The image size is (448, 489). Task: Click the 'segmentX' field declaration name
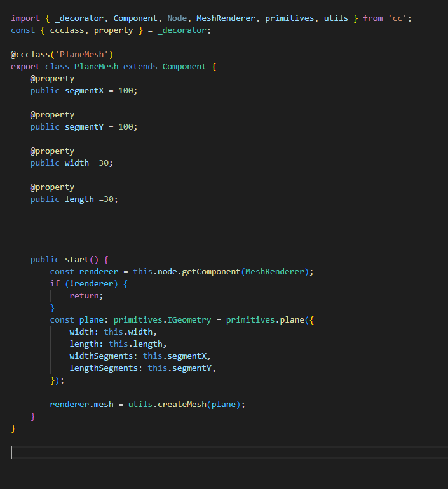click(85, 91)
